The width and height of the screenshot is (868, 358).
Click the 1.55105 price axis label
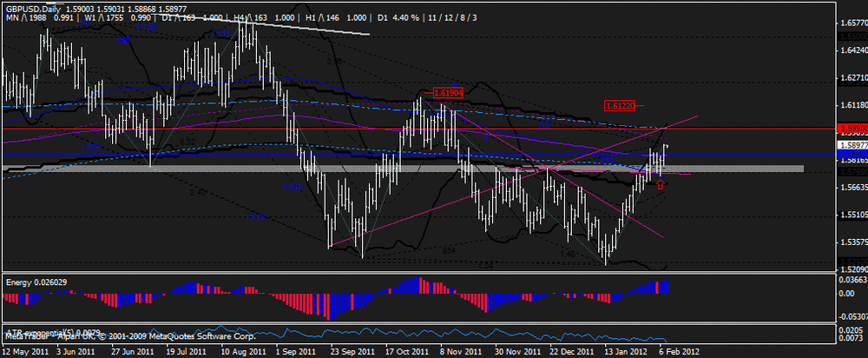point(855,214)
